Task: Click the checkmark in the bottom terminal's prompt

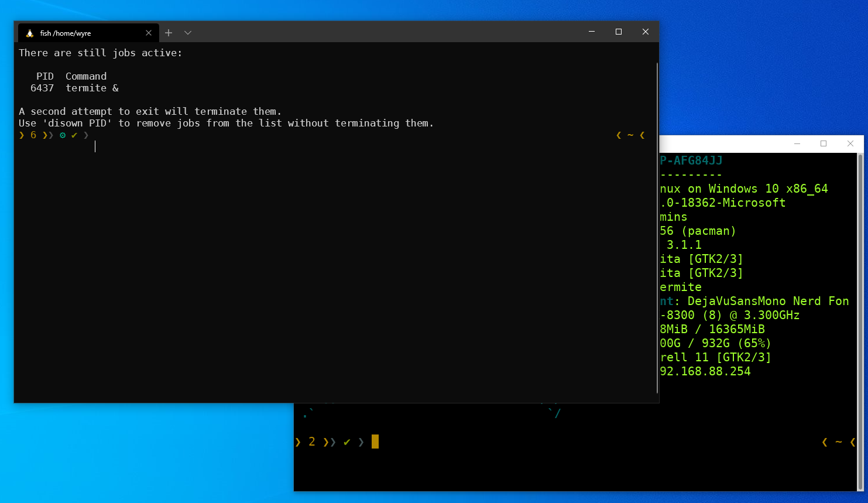Action: coord(346,442)
